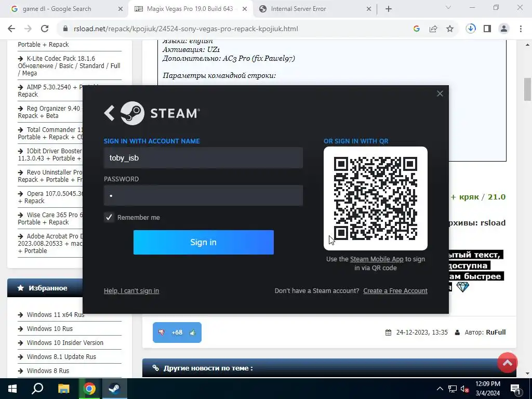Open Windows 8.1 Update Rus link

61,356
